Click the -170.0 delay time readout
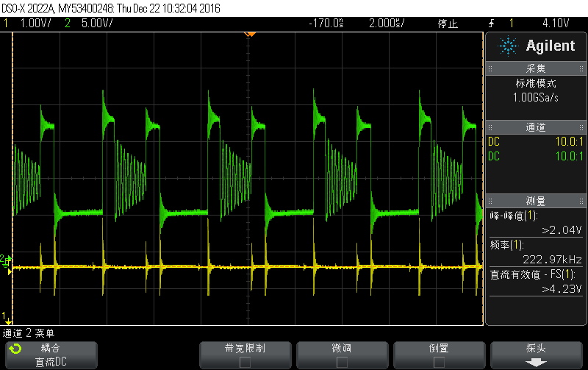Viewport: 588px width, 370px height. coord(326,24)
